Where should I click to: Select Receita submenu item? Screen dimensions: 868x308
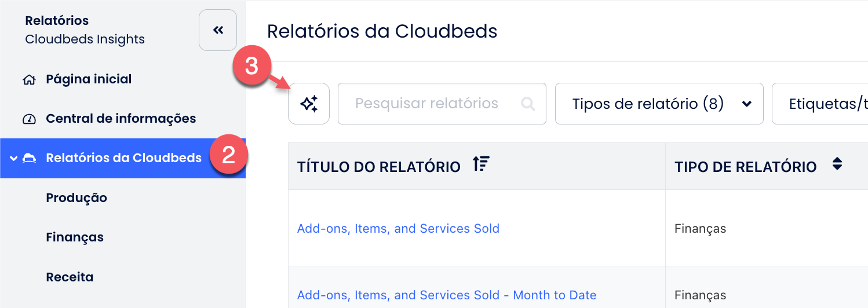pyautogui.click(x=70, y=277)
